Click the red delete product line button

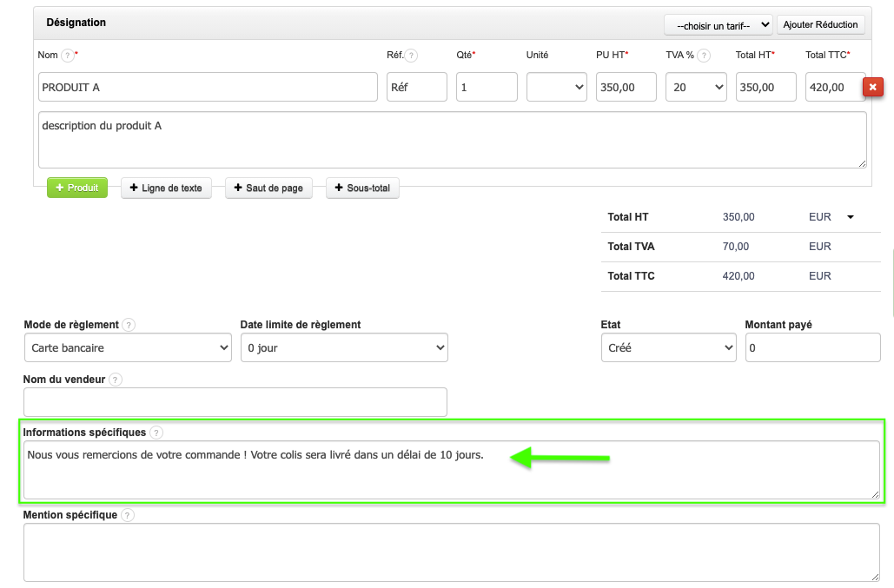click(x=872, y=87)
